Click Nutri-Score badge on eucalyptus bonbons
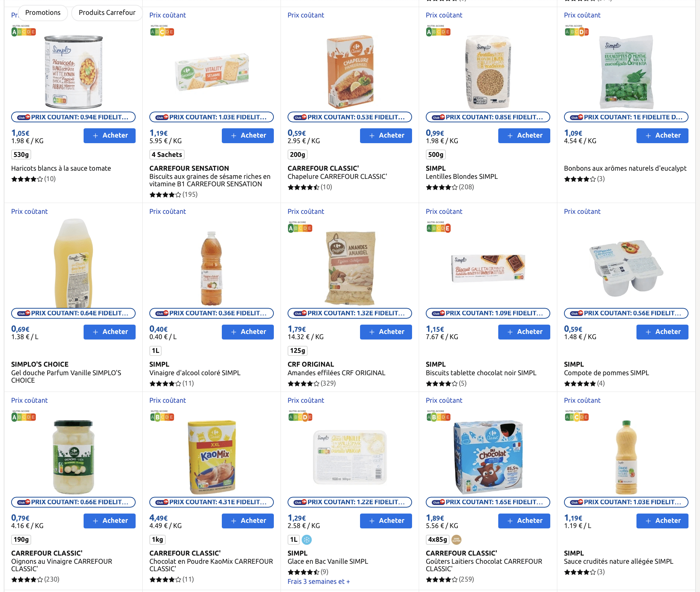The image size is (700, 592). click(x=577, y=31)
